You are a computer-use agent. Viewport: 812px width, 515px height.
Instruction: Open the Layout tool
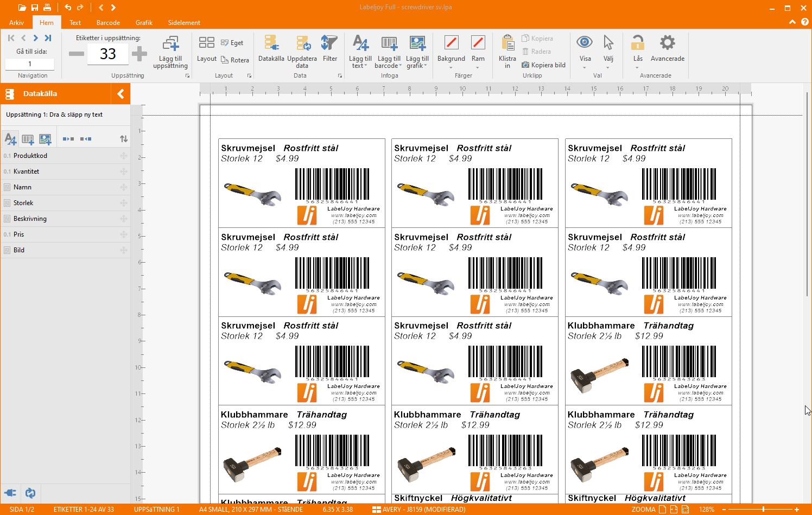(x=207, y=49)
